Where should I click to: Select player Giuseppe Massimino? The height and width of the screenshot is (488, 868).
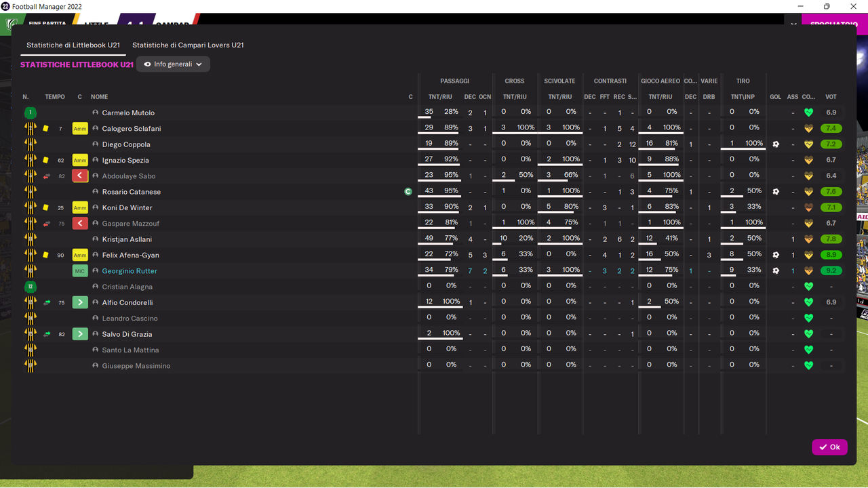(x=136, y=366)
